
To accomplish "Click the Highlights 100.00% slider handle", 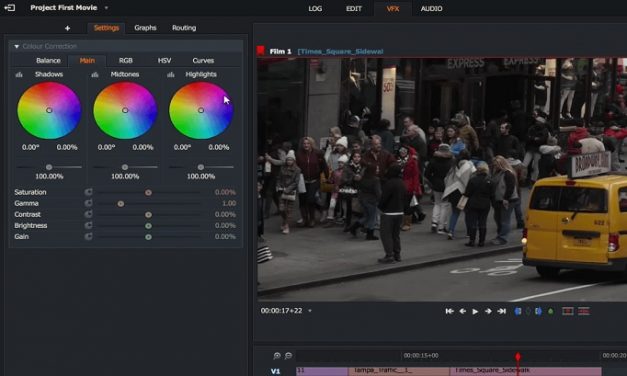I will click(201, 167).
